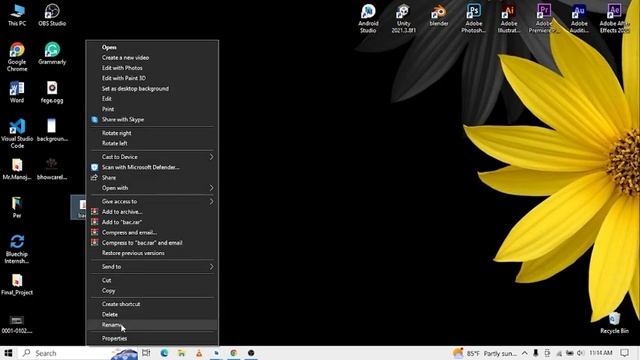
Task: Choose Rotate left
Action: point(152,143)
